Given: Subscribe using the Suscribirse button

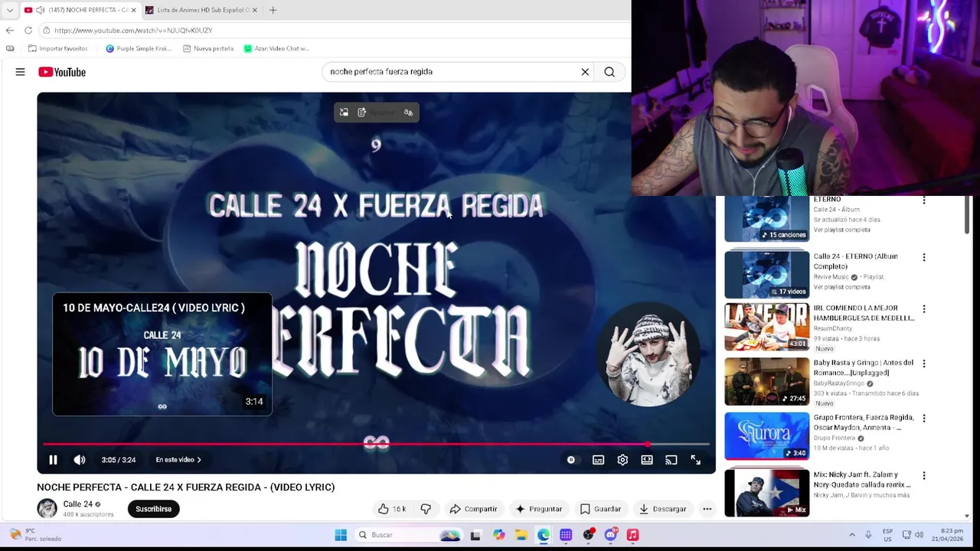Looking at the screenshot, I should (x=153, y=509).
